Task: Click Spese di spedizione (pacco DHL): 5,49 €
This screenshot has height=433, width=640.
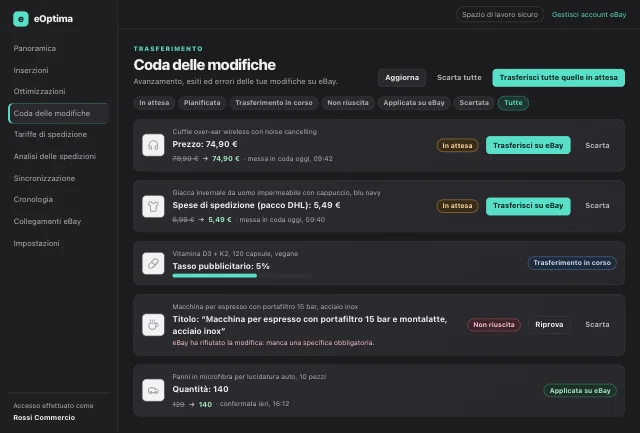Action: point(256,205)
